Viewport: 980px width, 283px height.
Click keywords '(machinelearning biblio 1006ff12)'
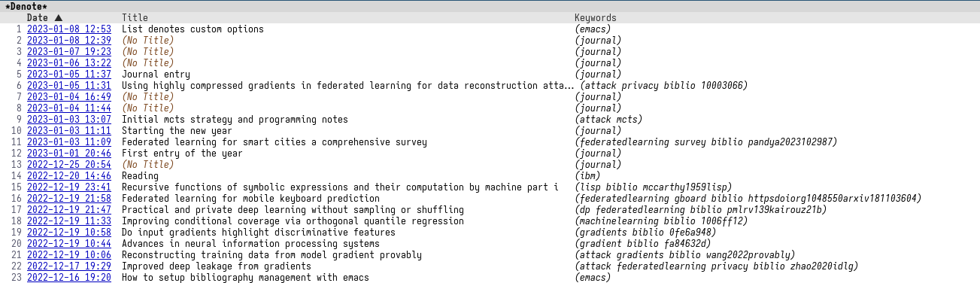[x=661, y=221]
